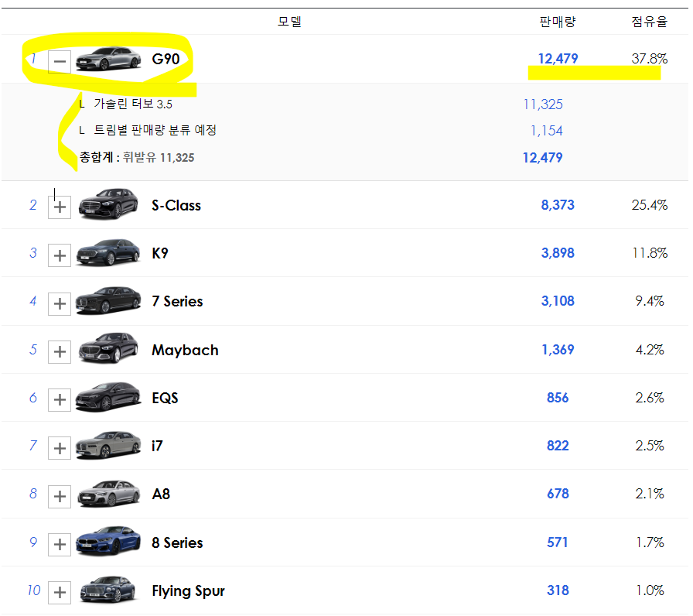Click i7 share value 2.5%

pyautogui.click(x=650, y=446)
